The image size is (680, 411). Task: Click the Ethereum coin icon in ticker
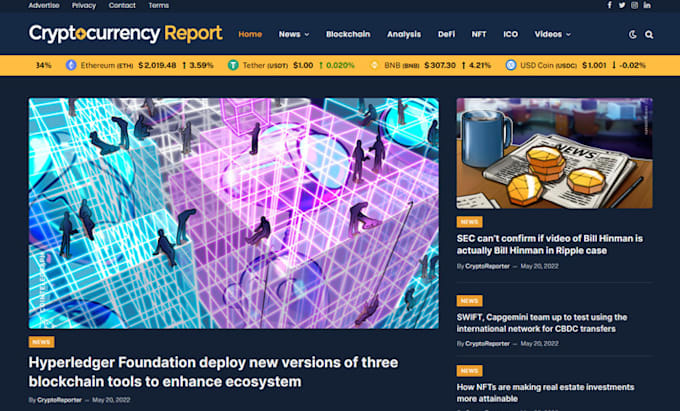coord(71,65)
